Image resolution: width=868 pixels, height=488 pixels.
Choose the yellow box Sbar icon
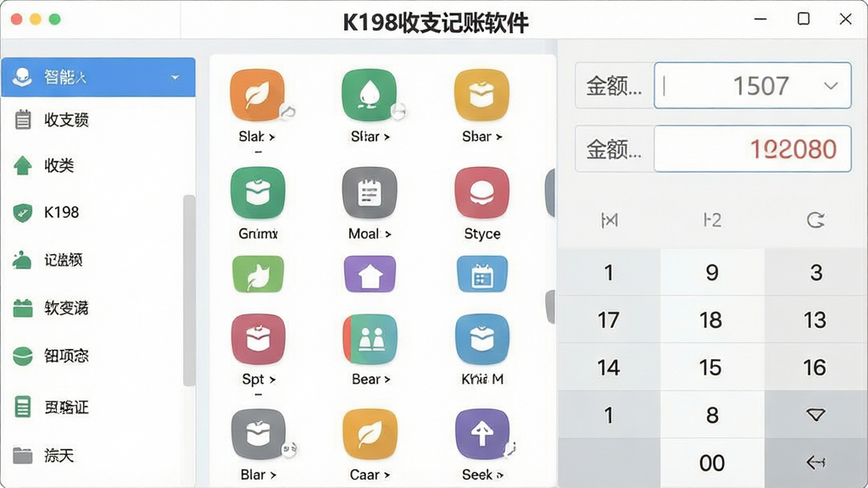pos(481,95)
